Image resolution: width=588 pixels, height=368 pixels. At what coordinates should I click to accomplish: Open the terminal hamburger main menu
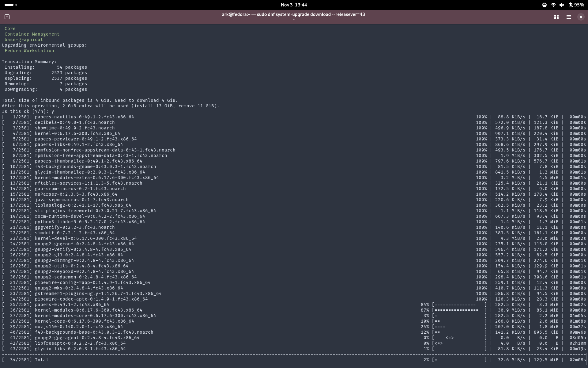[568, 17]
